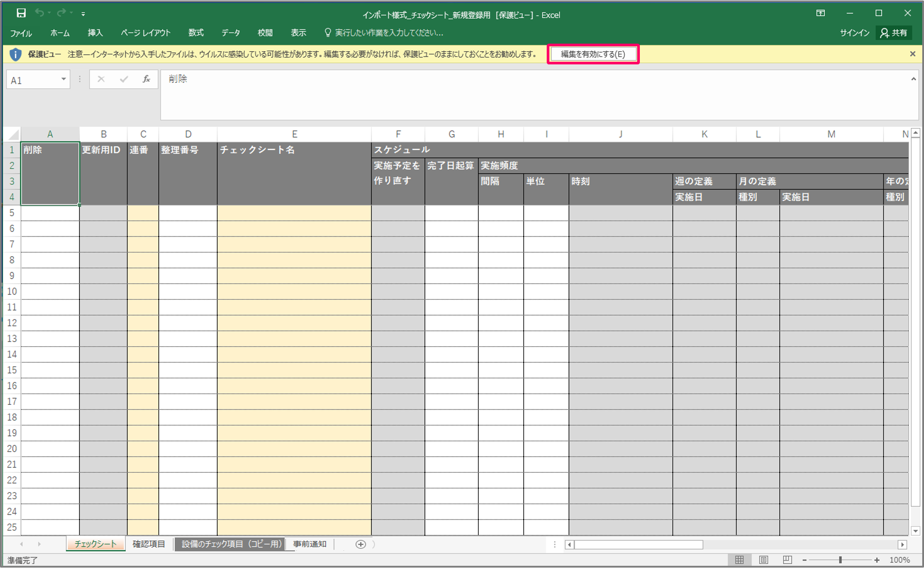This screenshot has height=568, width=924.
Task: Switch to Page Layout view icon
Action: 763,560
